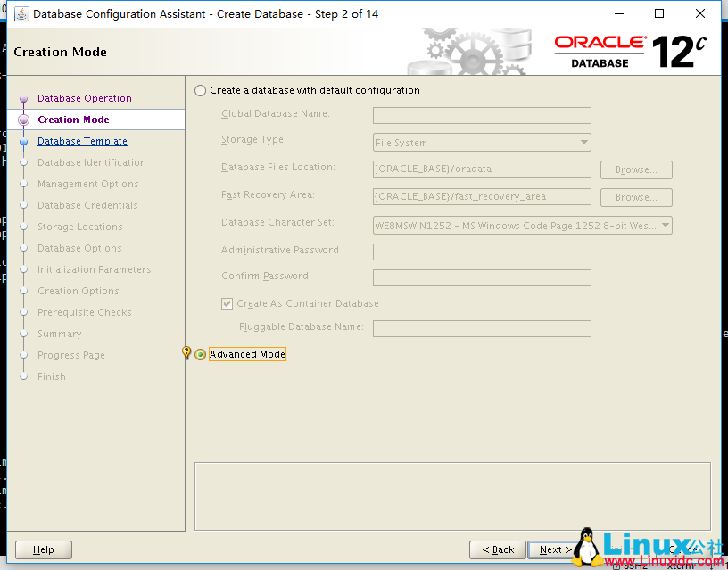The width and height of the screenshot is (728, 570).
Task: Click the 12c logo in the banner
Action: (678, 46)
